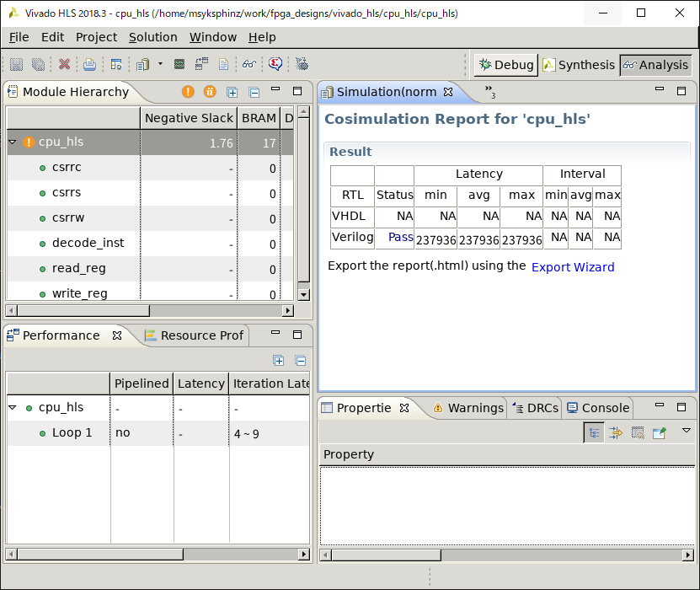Image resolution: width=700 pixels, height=590 pixels.
Task: Maximize the Properties panel
Action: [x=681, y=407]
